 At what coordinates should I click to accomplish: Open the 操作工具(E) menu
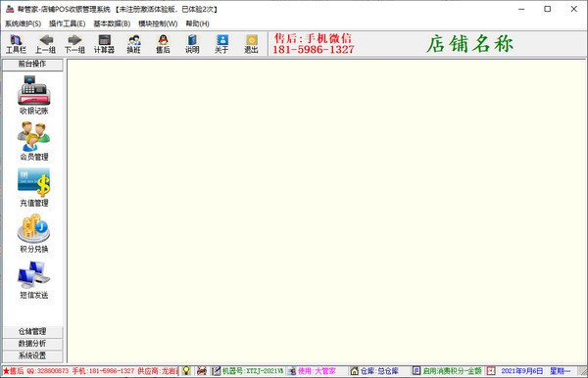67,24
